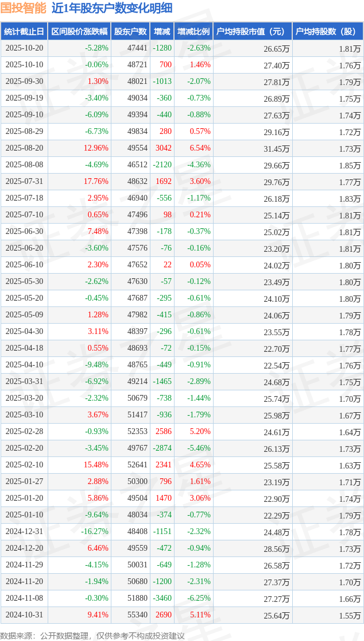This screenshot has height=641, width=364.
Task: Click the 统计截止日 column header
Action: coord(24,32)
